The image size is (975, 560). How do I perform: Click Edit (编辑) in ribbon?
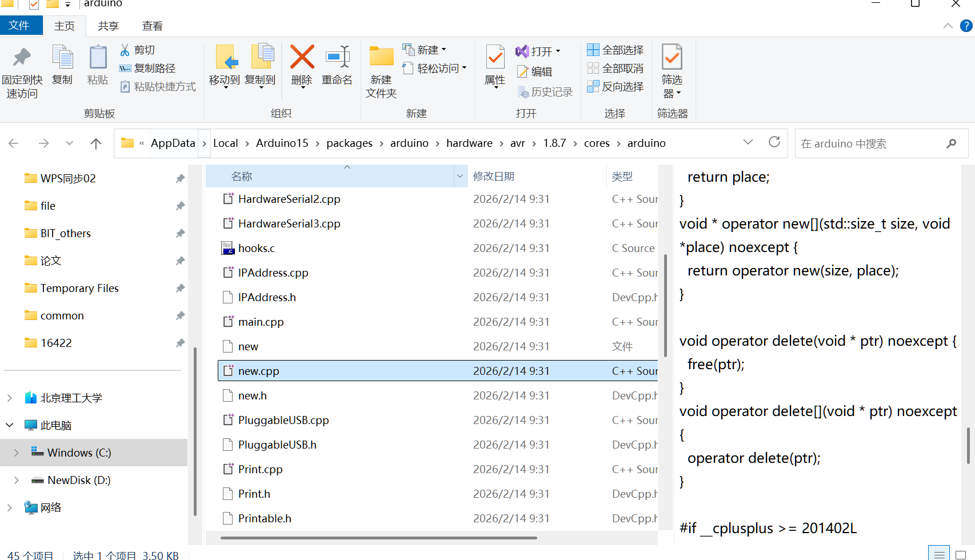tap(534, 71)
